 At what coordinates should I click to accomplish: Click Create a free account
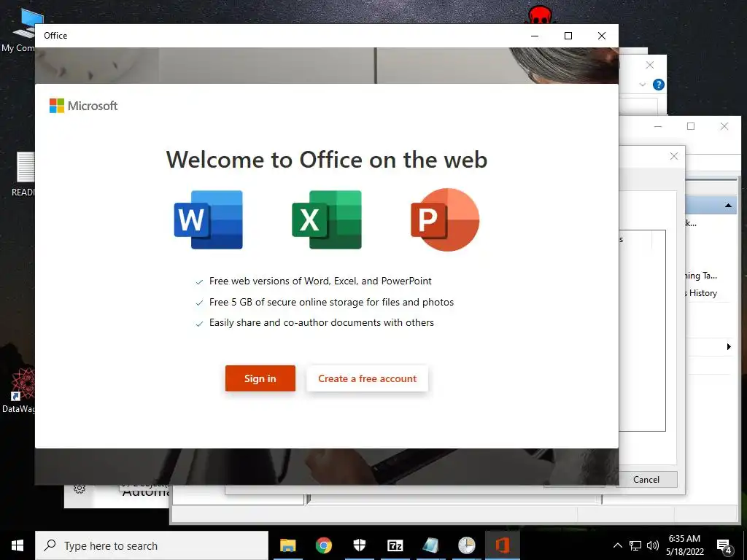[x=368, y=378]
